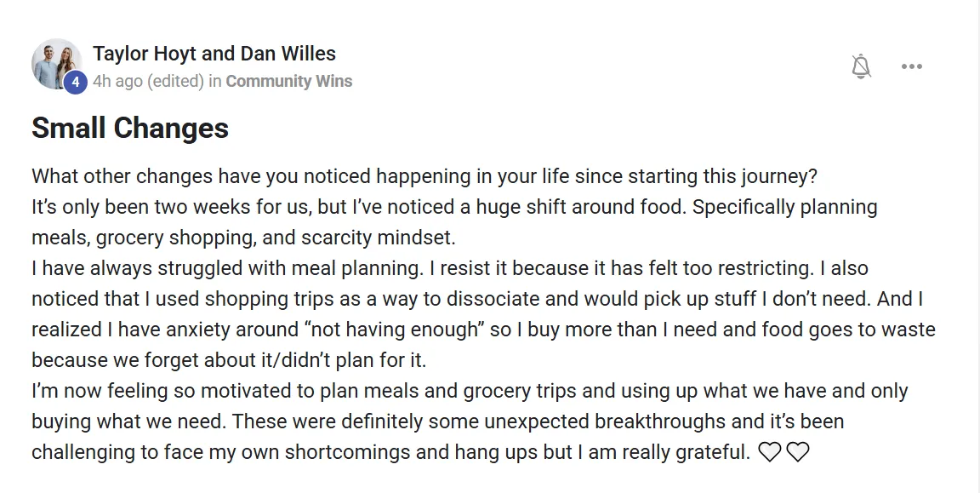Click the (edited) label beside the timestamp
Screen dimensions: 980x493
pyautogui.click(x=175, y=82)
